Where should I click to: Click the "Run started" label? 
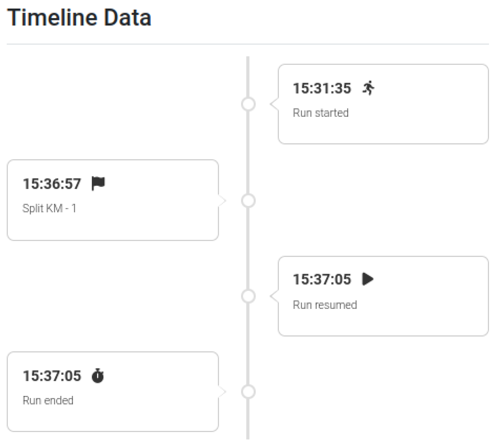point(320,113)
